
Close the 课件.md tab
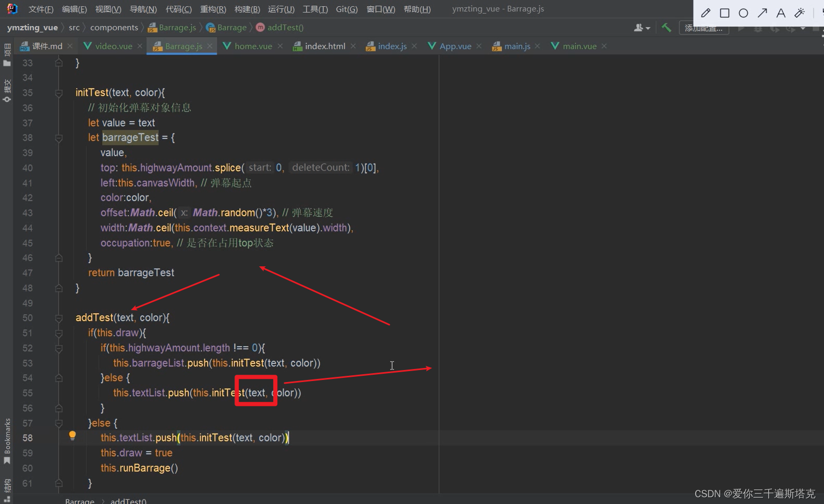tap(70, 46)
